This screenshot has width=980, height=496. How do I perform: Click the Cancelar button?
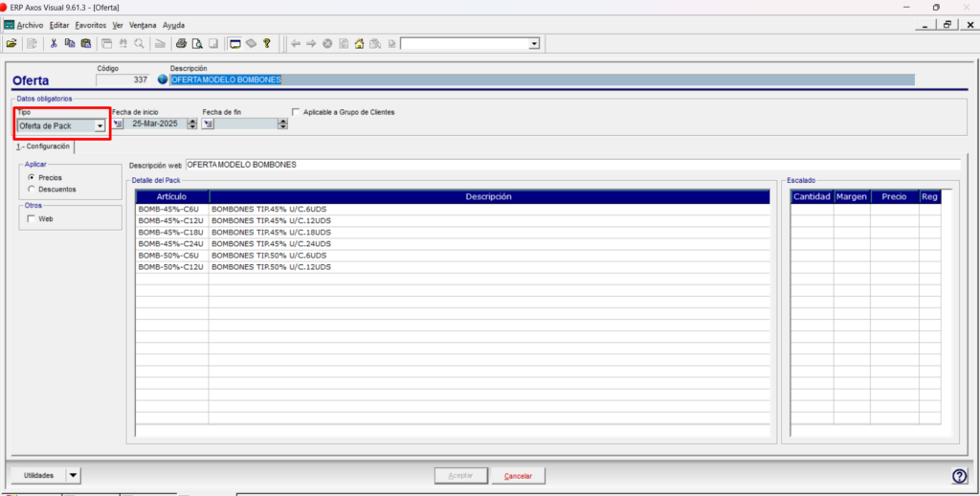pyautogui.click(x=518, y=476)
